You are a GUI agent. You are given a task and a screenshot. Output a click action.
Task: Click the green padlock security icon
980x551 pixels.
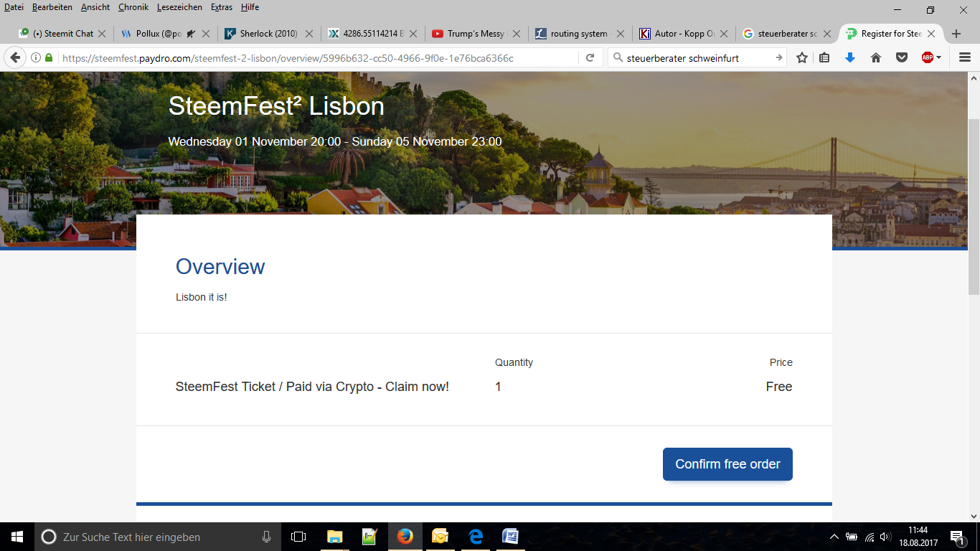point(49,58)
